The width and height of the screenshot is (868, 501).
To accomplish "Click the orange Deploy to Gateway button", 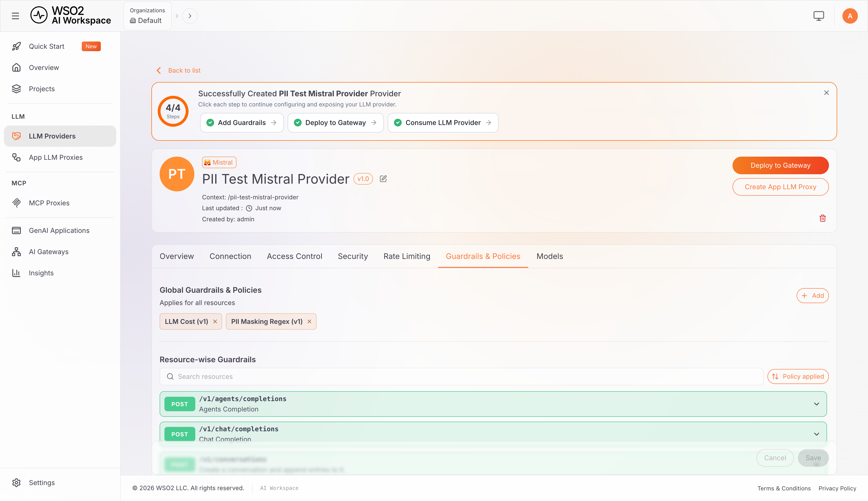I will (x=780, y=166).
